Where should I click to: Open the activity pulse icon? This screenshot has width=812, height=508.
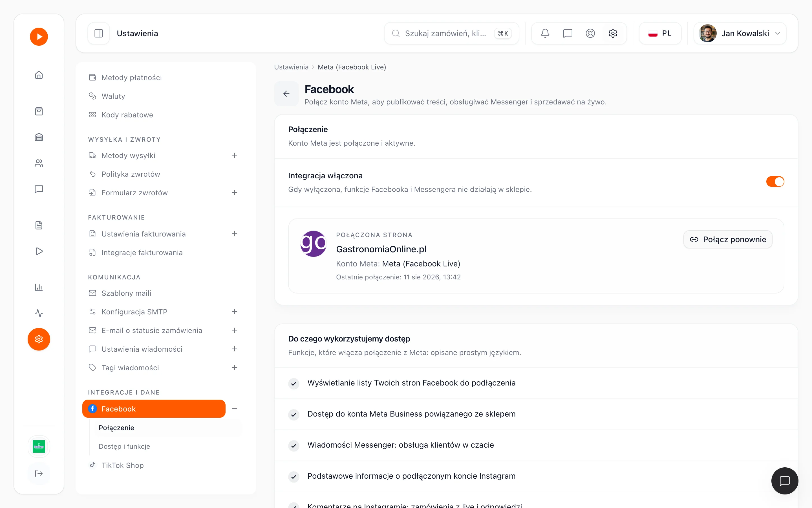[39, 313]
